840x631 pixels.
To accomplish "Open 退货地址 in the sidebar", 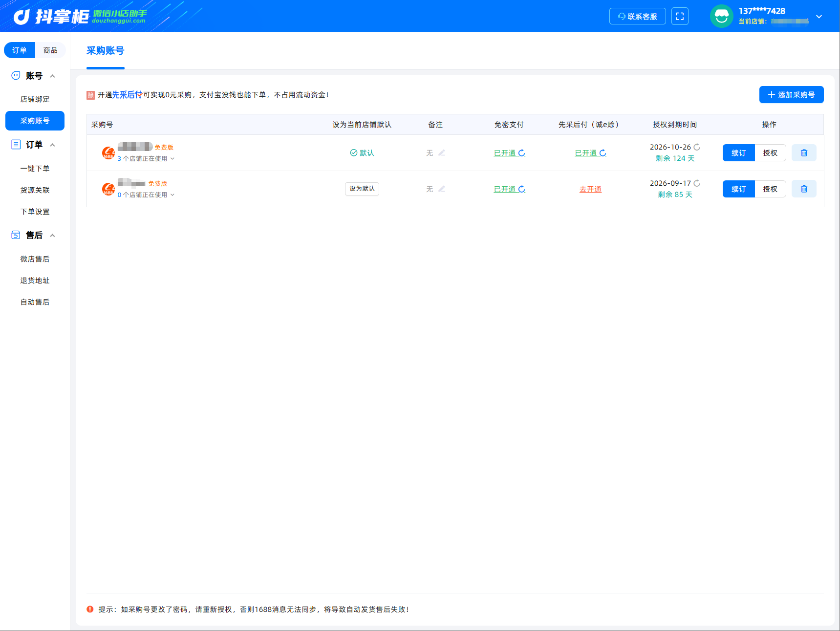I will click(x=35, y=281).
